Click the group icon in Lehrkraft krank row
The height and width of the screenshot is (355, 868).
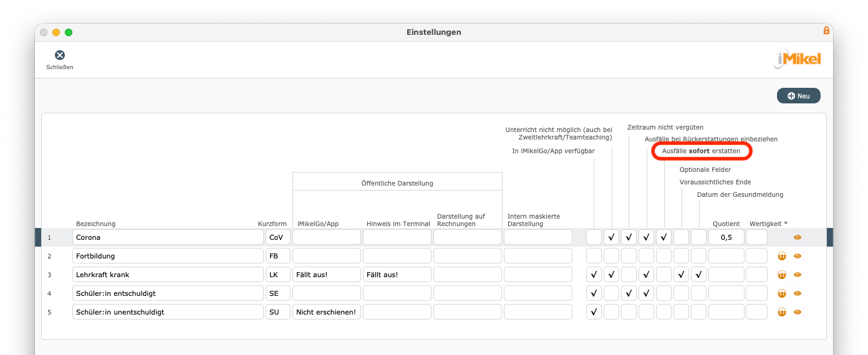coord(782,275)
